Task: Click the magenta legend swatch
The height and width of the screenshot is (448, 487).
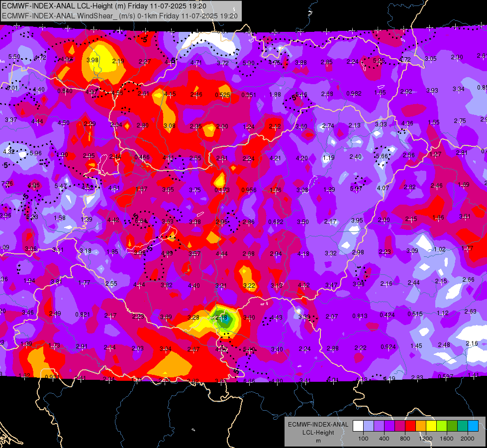Action: coord(400,426)
